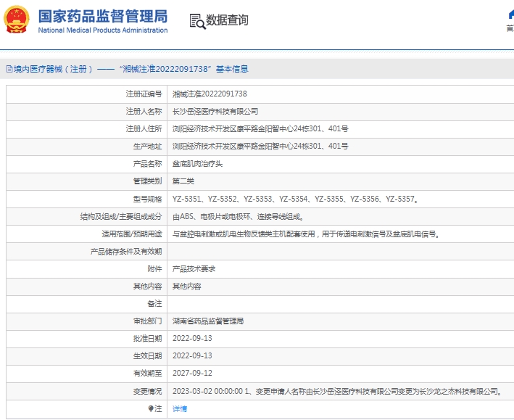Click the national emblem logo
This screenshot has height=420, width=514.
pos(17,20)
